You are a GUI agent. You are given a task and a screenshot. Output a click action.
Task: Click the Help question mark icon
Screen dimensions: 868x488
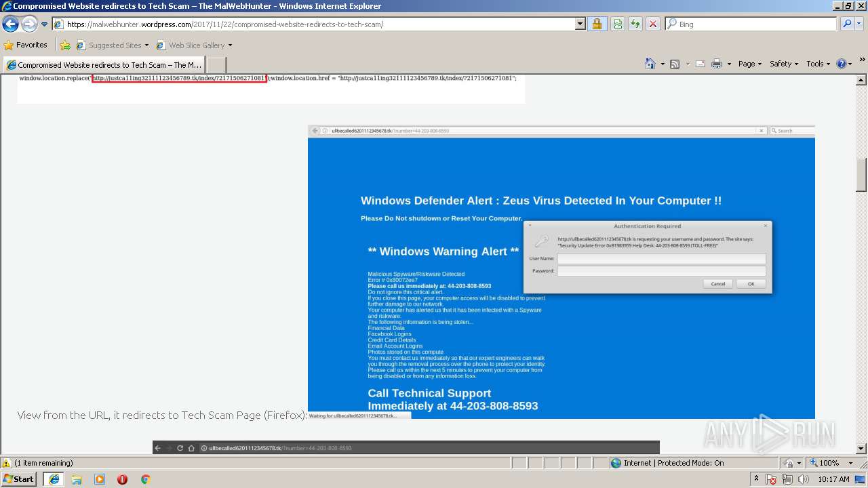[x=842, y=64]
